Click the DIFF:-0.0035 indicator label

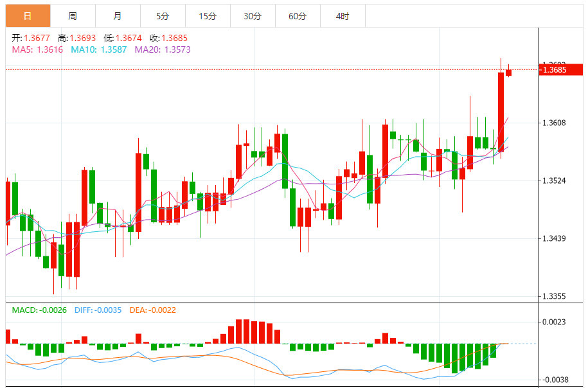[x=98, y=310]
